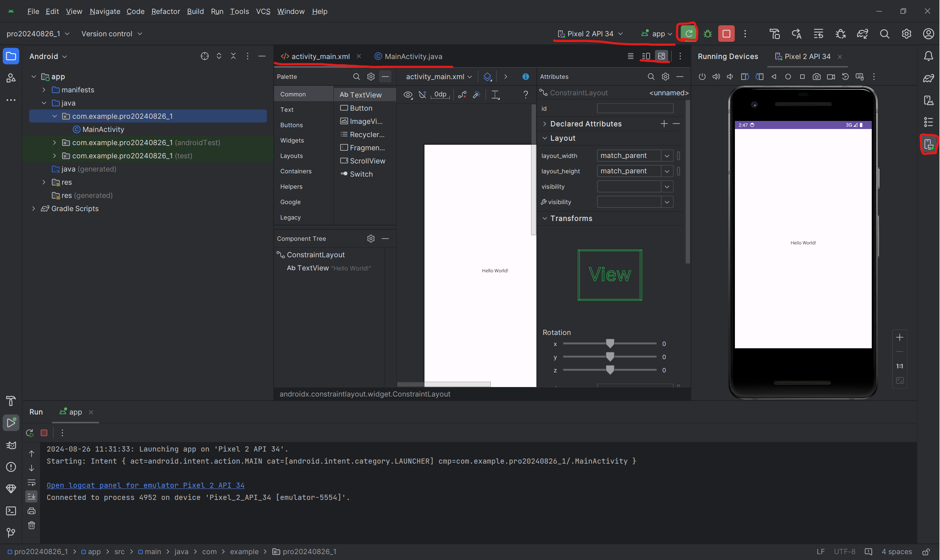
Task: Switch editor to Design-only view mode
Action: pos(661,56)
